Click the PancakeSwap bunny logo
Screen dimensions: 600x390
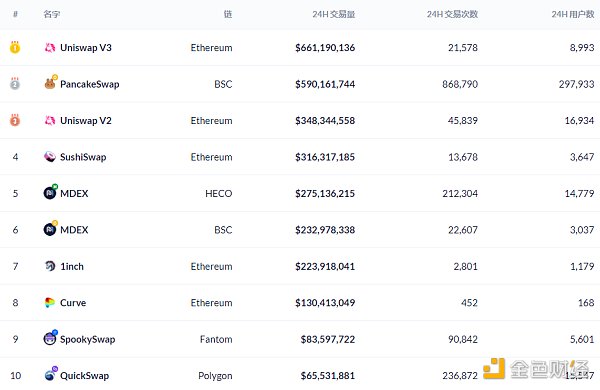pos(50,83)
